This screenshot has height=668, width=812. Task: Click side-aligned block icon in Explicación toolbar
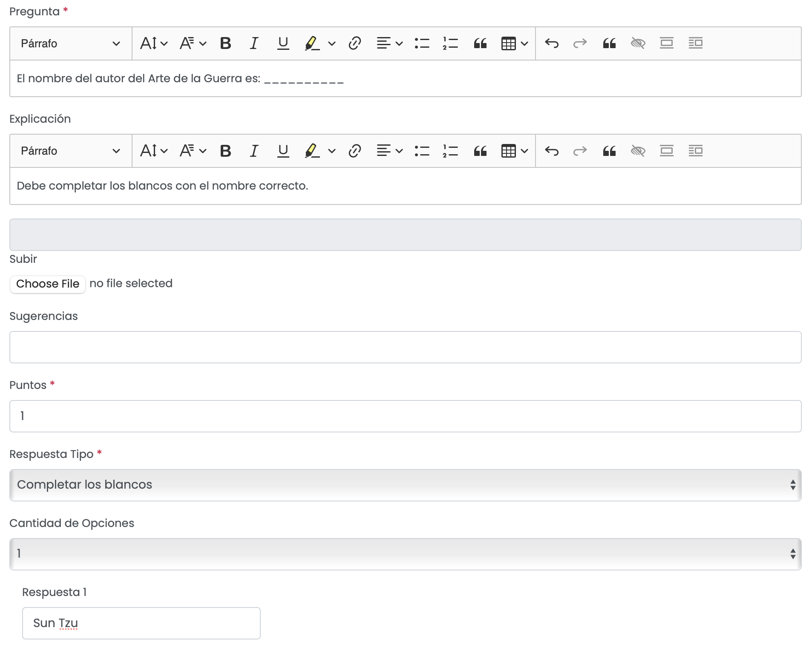(695, 151)
